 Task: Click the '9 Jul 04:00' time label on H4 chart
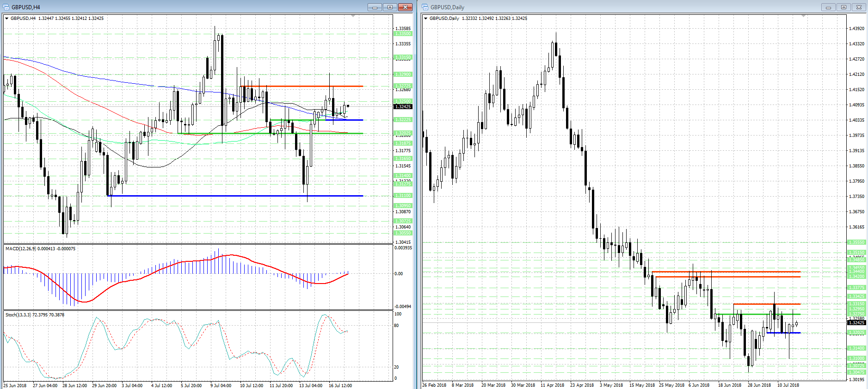pyautogui.click(x=221, y=385)
